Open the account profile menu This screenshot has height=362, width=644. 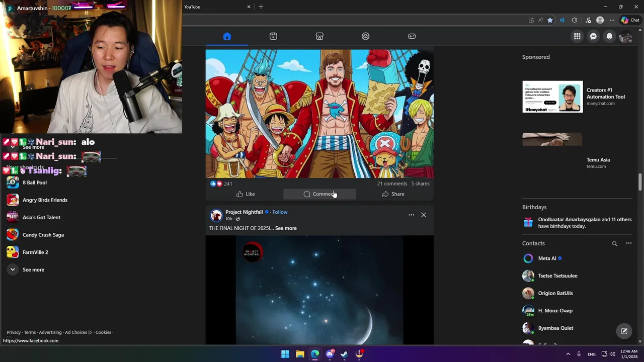(625, 36)
